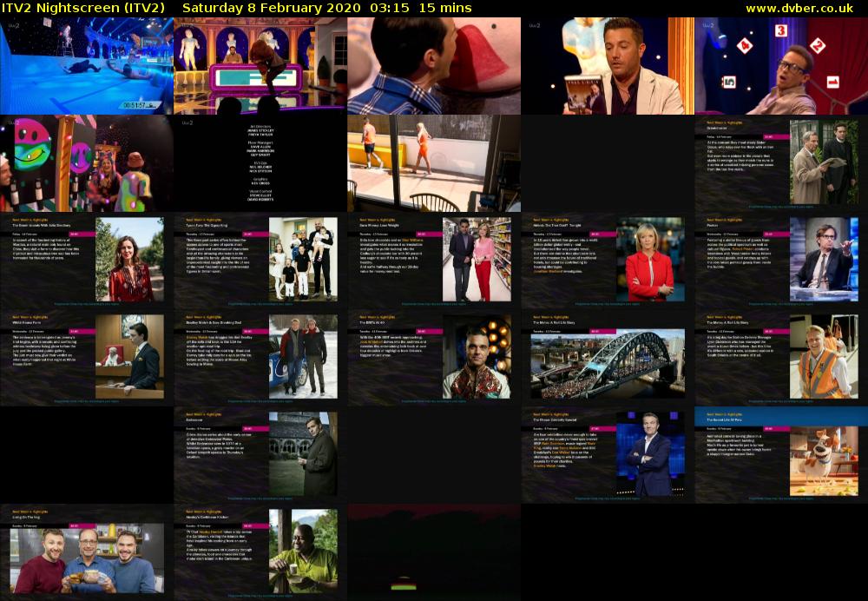Select the Grantchester highlights thumbnail

pyautogui.click(x=781, y=164)
